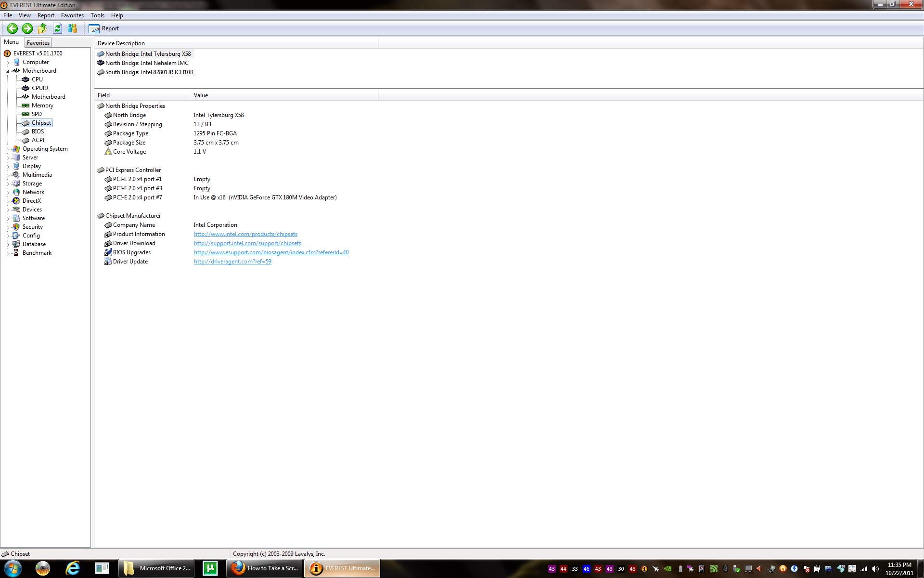Open the uTorrent taskbar icon

point(210,569)
